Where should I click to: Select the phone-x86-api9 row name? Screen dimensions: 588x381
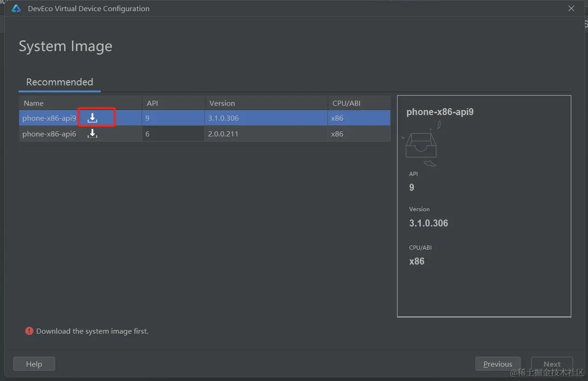click(x=49, y=118)
